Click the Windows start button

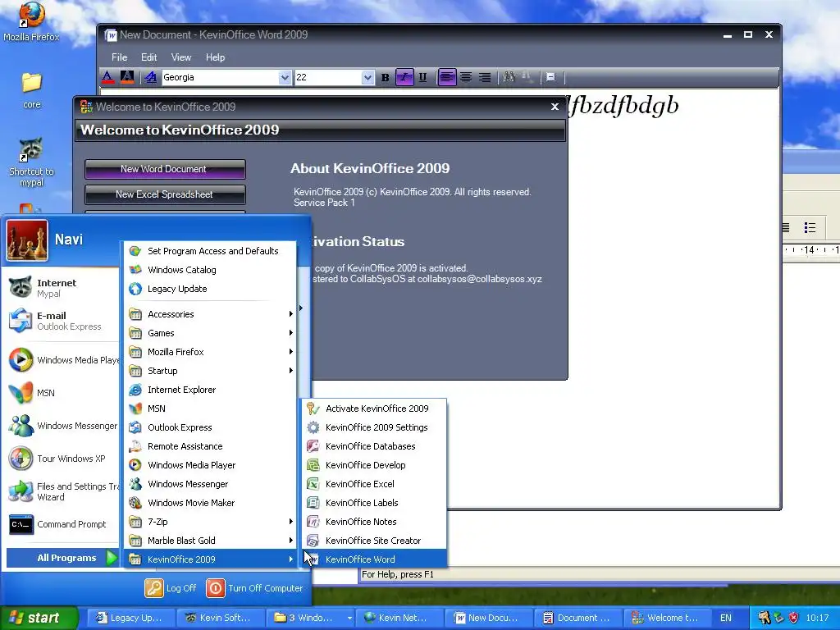39,618
